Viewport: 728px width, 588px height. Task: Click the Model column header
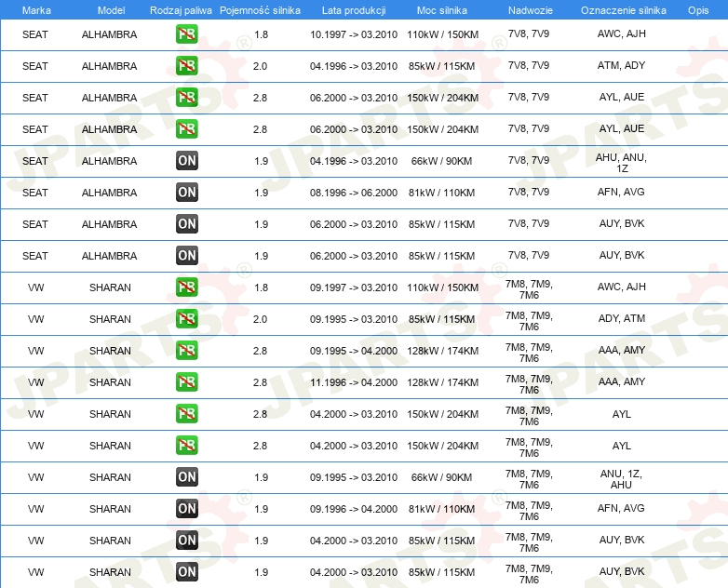click(x=111, y=10)
